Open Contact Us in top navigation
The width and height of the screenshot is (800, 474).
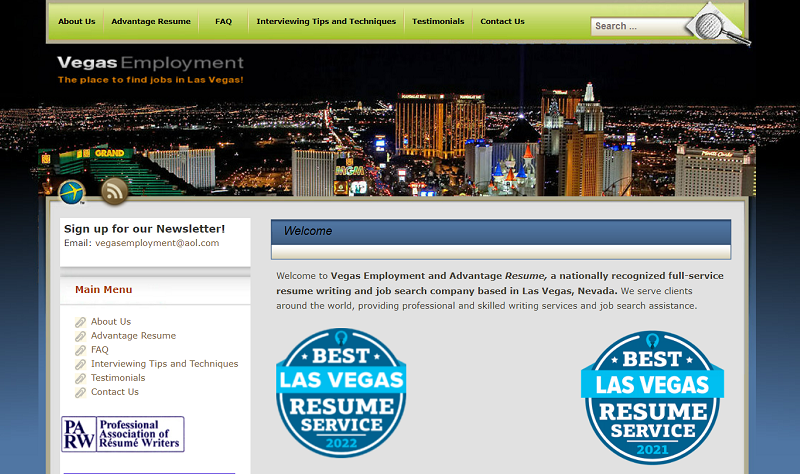[502, 21]
